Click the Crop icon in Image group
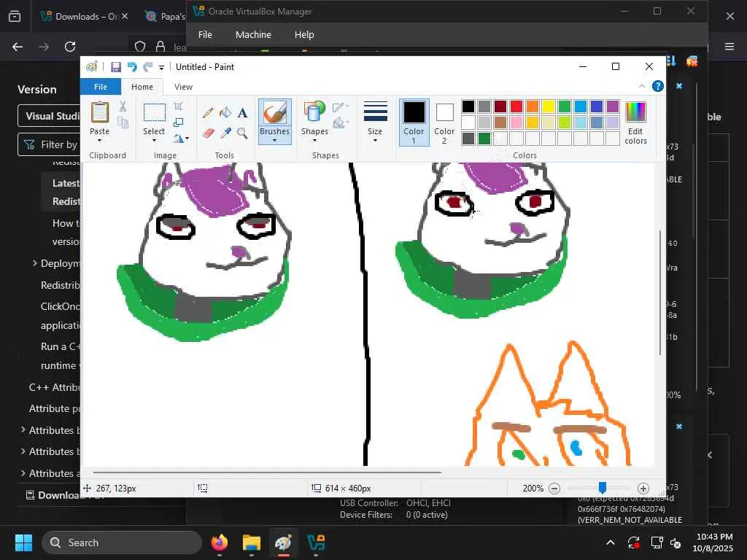The image size is (747, 560). tap(178, 106)
